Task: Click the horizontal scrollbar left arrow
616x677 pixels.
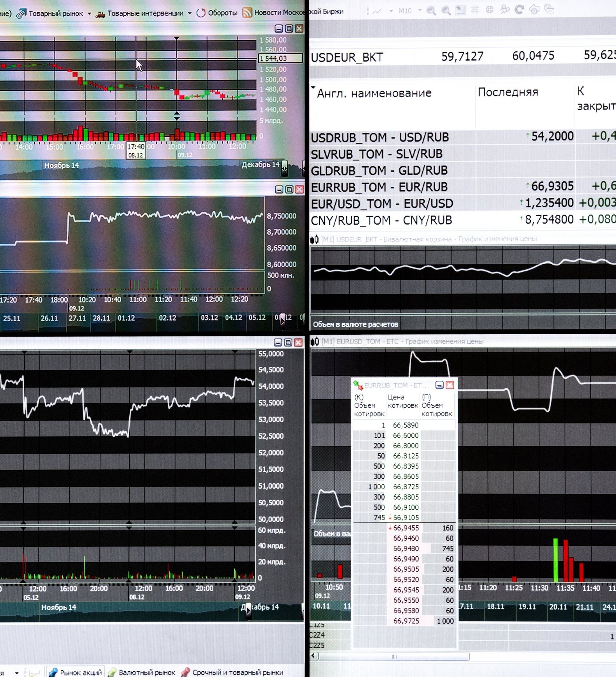Action: coord(313,656)
